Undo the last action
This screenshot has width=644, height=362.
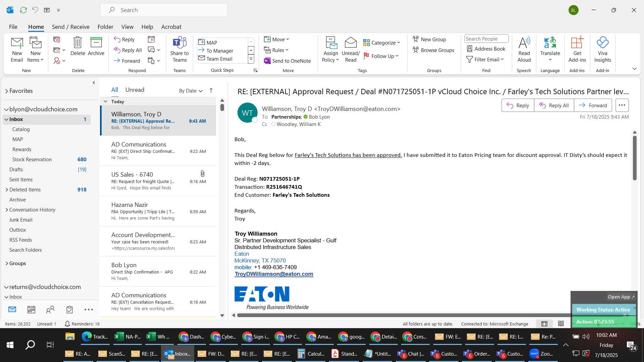35,10
